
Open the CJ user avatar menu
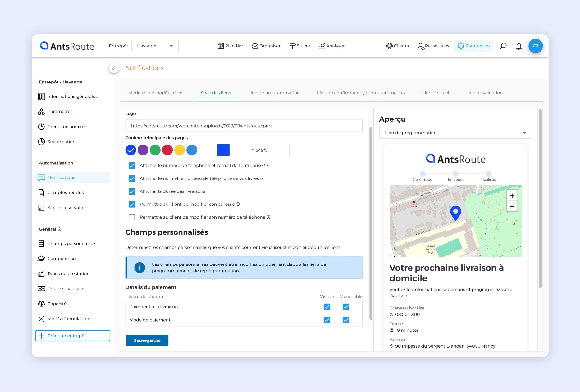point(535,46)
